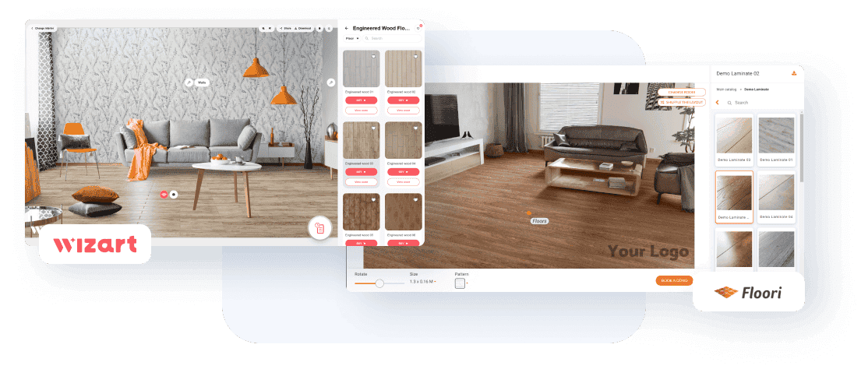
Task: Click the Share icon button in Wizart toolbar
Action: pos(284,28)
